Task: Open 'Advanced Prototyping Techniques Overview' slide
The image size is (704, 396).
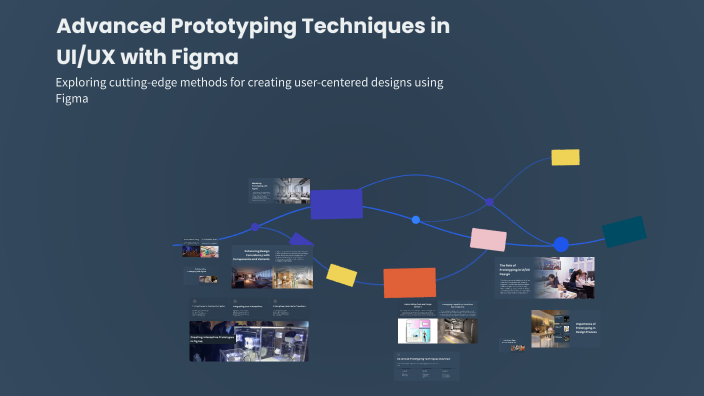Action: pos(427,366)
